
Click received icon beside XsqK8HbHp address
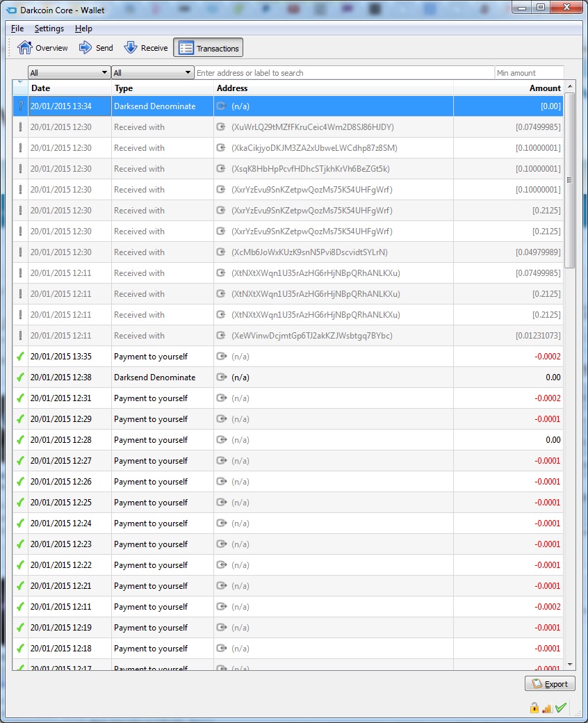[x=221, y=169]
